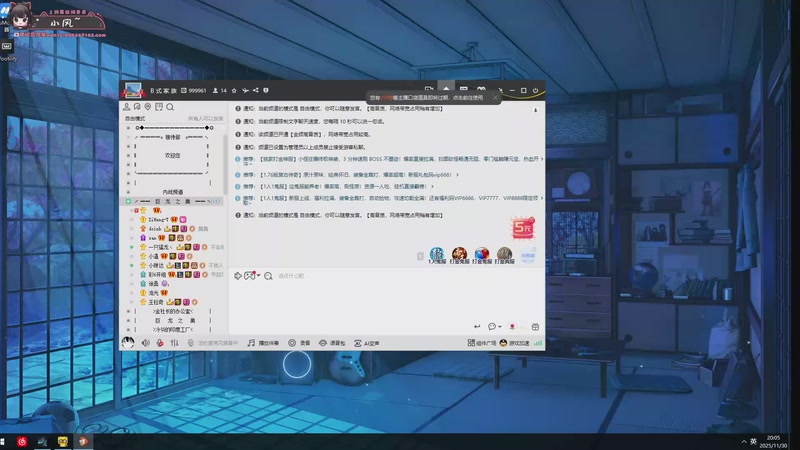Toggle the speaker volume icon
800x450 pixels.
click(x=145, y=343)
